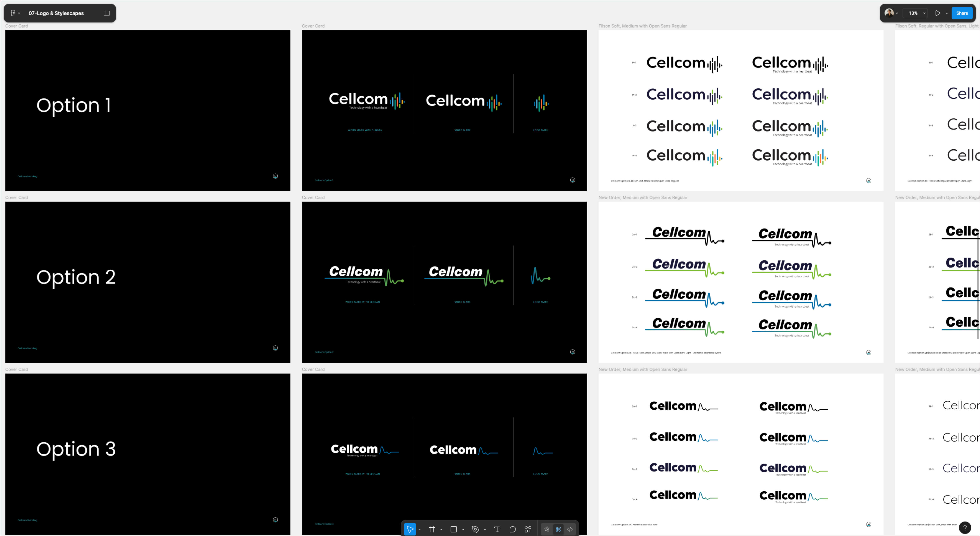Select the Frame tool

pyautogui.click(x=432, y=529)
